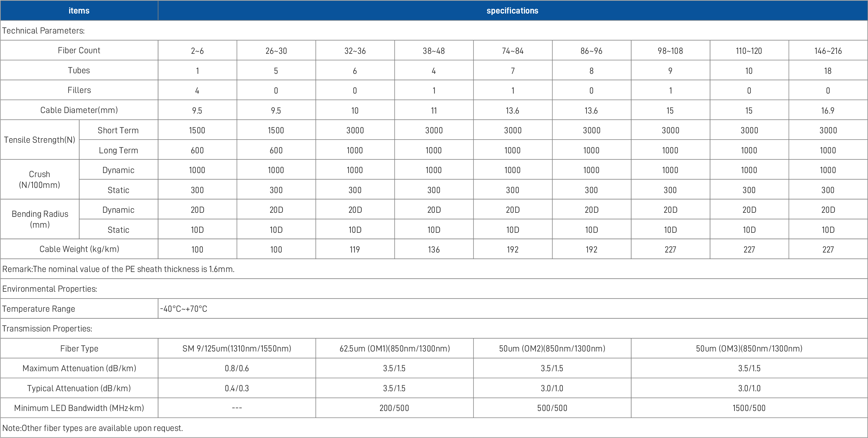Select fiber count cell "38~48"
Image resolution: width=868 pixels, height=438 pixels.
point(434,51)
